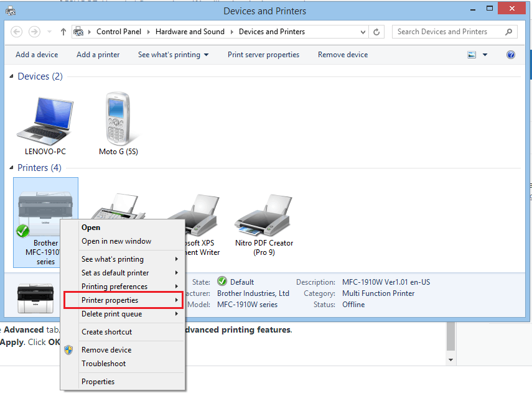Select Set as default printer menu item
Screen dimensions: 532x396
(x=123, y=272)
